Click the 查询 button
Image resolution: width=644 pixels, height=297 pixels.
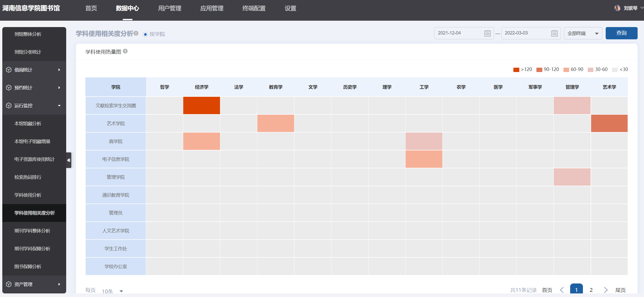(621, 33)
